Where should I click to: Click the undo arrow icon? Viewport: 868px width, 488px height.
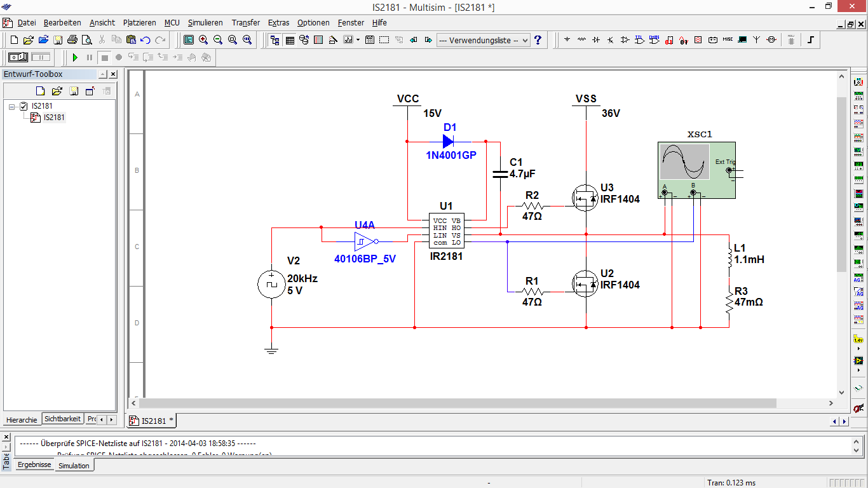(x=146, y=39)
